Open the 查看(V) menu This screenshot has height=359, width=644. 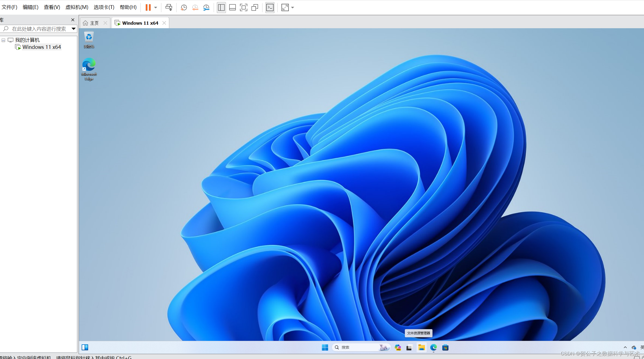pos(52,7)
